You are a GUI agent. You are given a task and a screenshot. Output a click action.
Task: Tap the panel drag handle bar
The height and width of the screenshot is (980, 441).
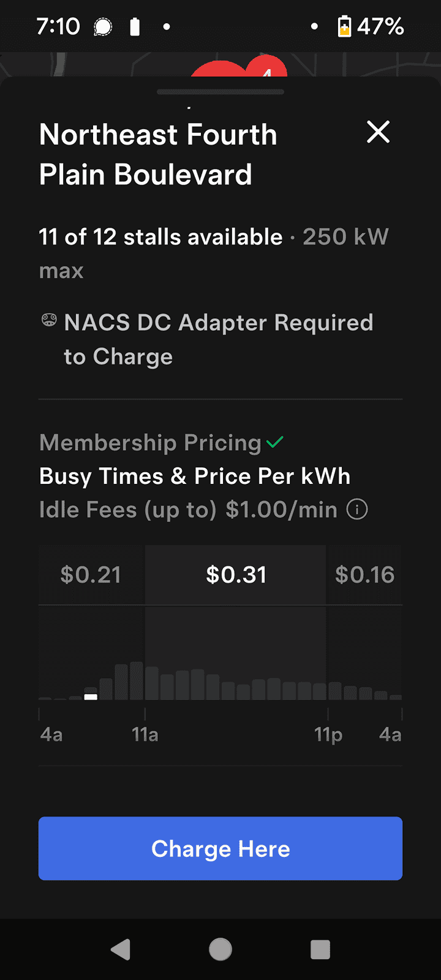221,92
